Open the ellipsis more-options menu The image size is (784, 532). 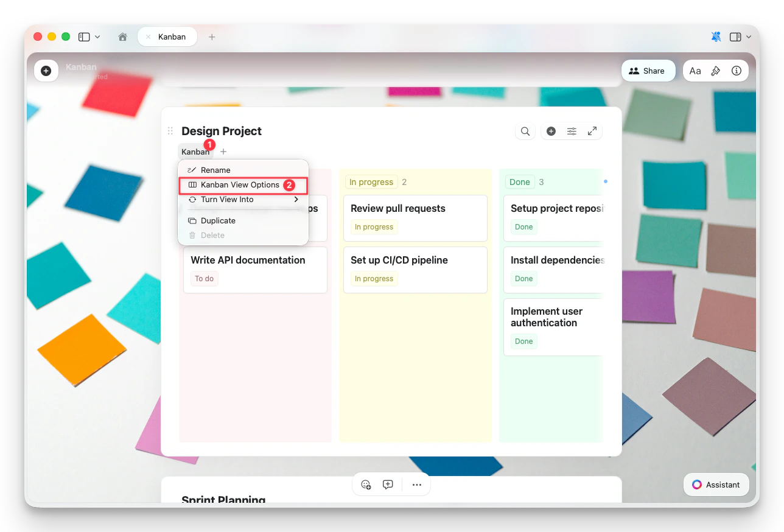(417, 485)
